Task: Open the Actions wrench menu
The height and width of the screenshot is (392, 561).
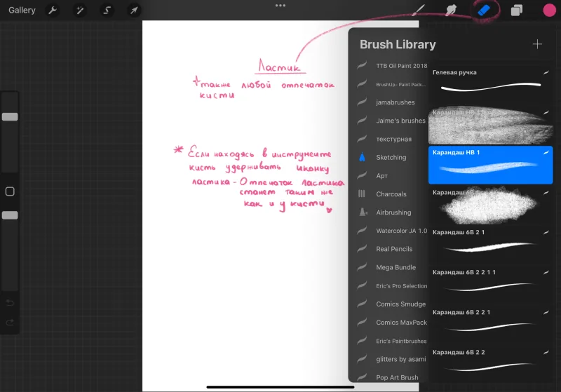Action: [53, 10]
